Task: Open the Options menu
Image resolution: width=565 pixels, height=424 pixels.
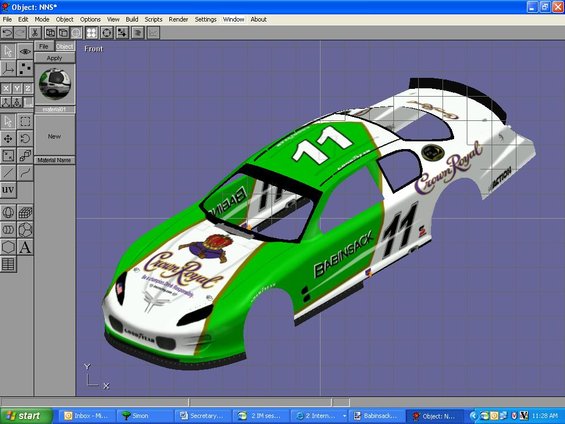Action: click(x=90, y=19)
